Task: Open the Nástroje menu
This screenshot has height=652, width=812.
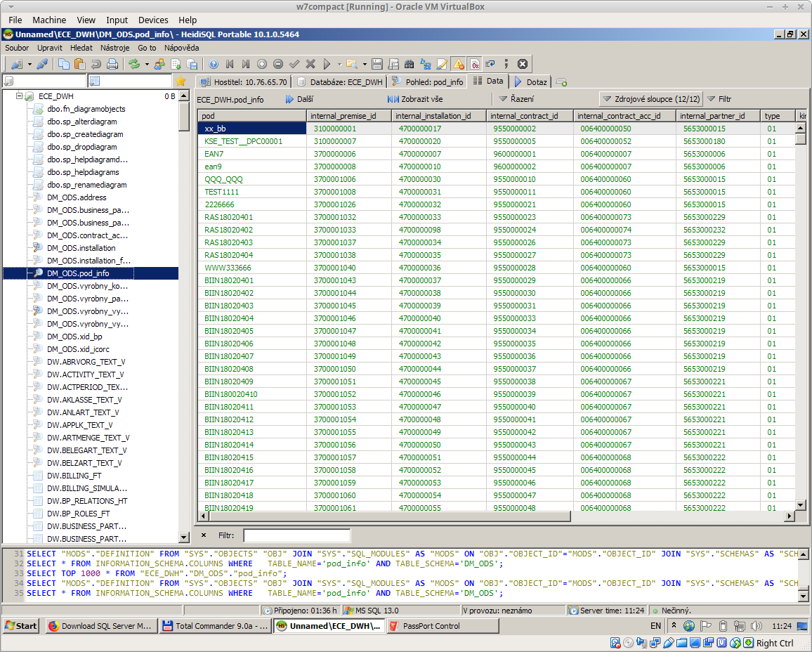Action: [114, 48]
